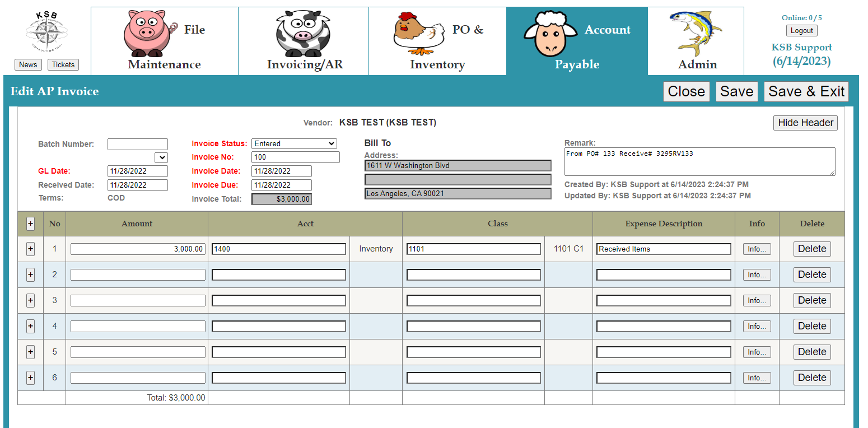Open the News section
Screen dimensions: 868x428
click(x=28, y=64)
